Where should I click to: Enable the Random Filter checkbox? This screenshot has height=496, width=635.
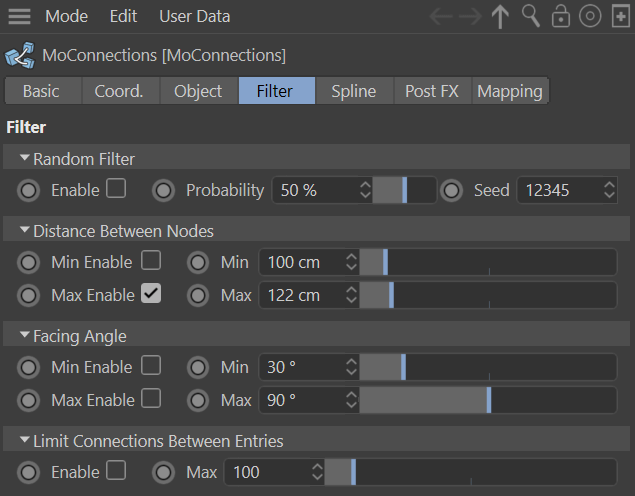click(116, 189)
